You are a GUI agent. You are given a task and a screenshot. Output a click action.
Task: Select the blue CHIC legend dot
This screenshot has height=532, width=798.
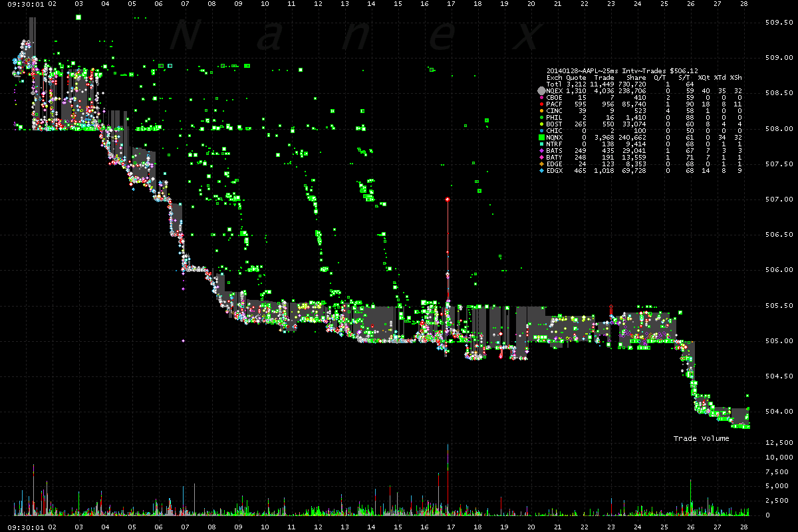pos(541,131)
